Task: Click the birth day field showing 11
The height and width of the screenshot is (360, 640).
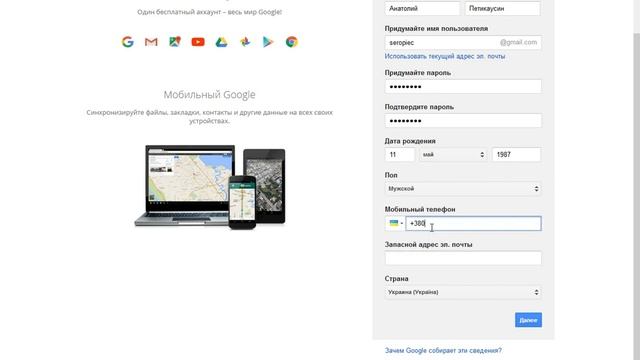Action: (x=400, y=155)
